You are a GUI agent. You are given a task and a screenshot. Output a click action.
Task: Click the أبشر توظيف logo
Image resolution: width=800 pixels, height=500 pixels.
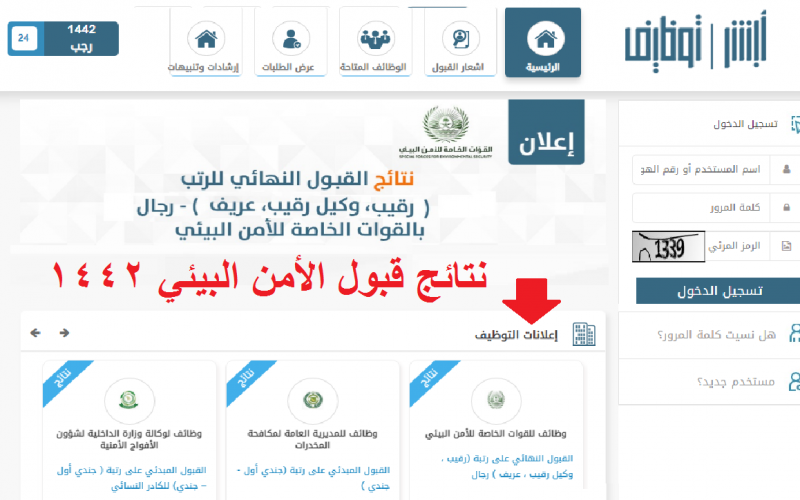coord(695,42)
